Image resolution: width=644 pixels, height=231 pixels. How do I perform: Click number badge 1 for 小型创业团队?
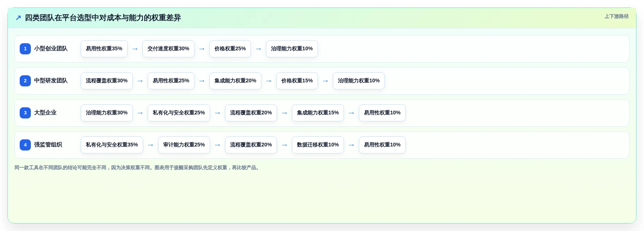pyautogui.click(x=25, y=49)
